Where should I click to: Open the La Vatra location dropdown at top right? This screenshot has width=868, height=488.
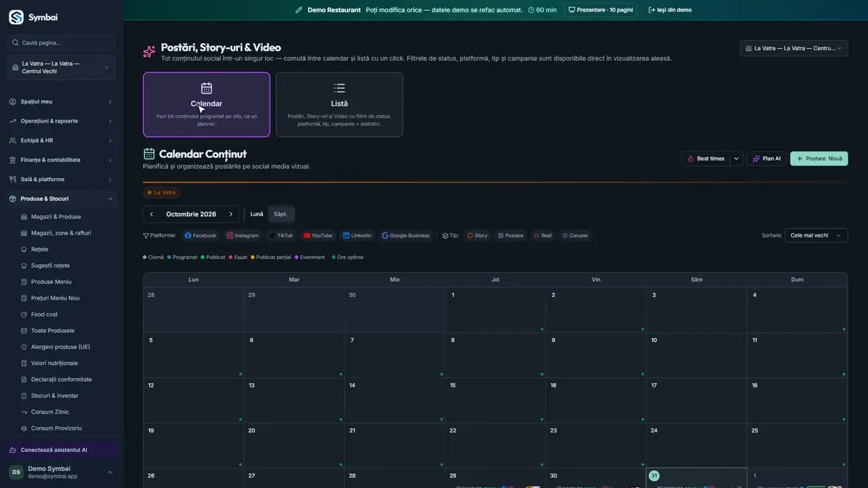pyautogui.click(x=793, y=48)
